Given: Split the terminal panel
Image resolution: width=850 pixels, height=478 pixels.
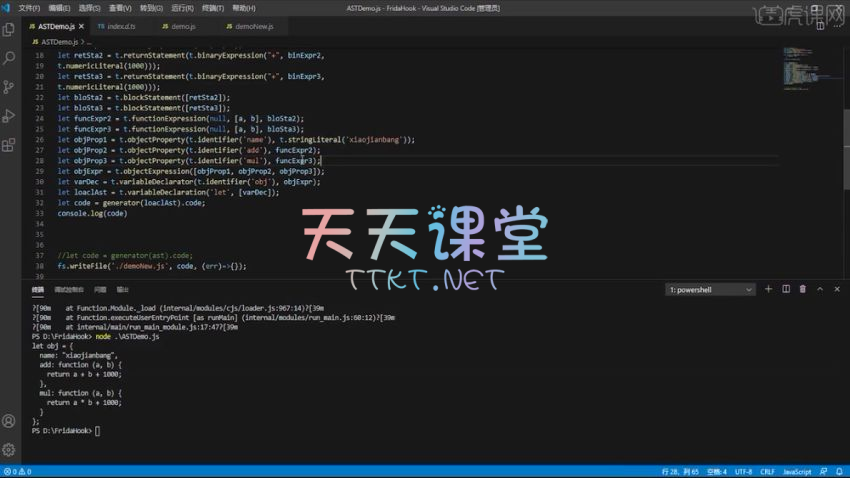Looking at the screenshot, I should pos(786,289).
